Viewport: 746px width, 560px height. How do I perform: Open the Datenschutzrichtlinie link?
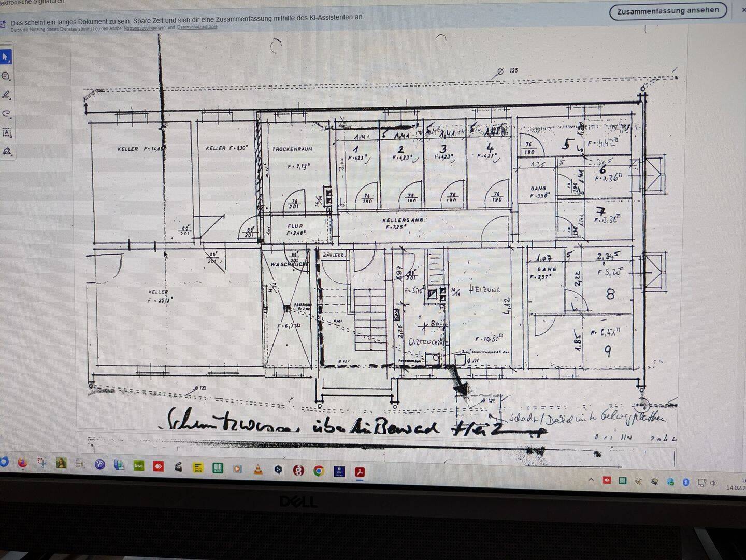(x=197, y=27)
